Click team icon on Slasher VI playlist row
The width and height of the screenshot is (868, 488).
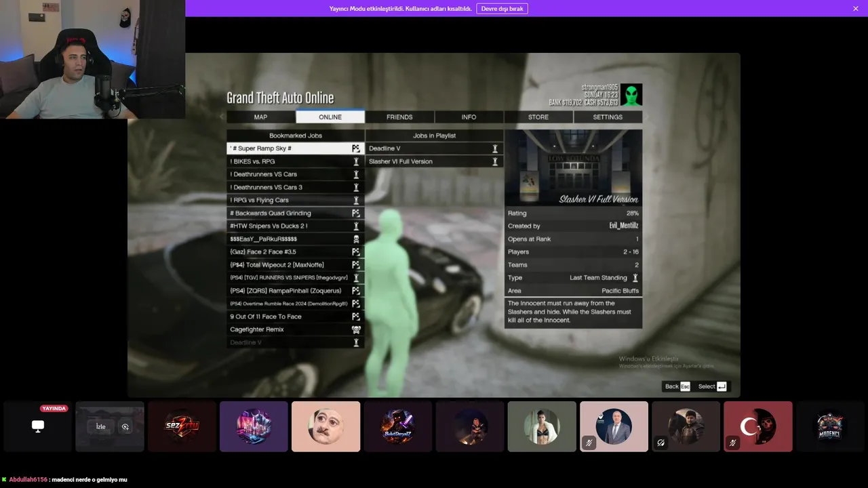click(495, 161)
